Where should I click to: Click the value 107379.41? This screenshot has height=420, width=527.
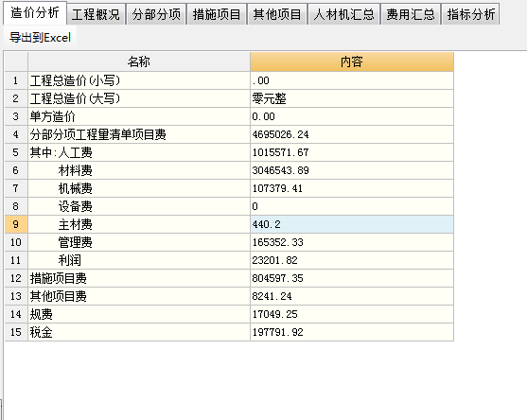tap(352, 188)
